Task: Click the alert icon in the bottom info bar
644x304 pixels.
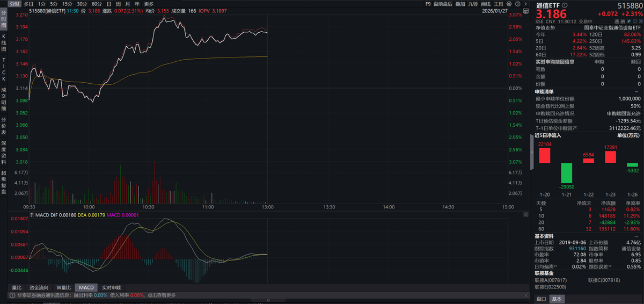Action: pyautogui.click(x=12, y=295)
